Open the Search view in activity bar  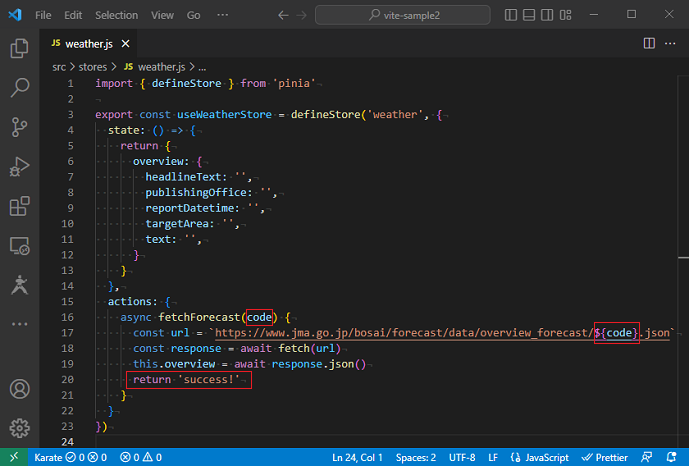[19, 87]
